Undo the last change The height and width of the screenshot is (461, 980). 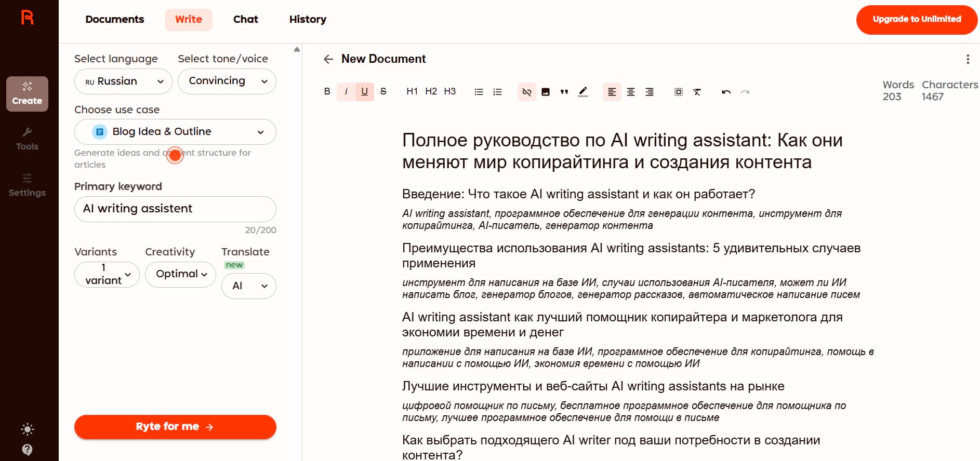(x=726, y=91)
